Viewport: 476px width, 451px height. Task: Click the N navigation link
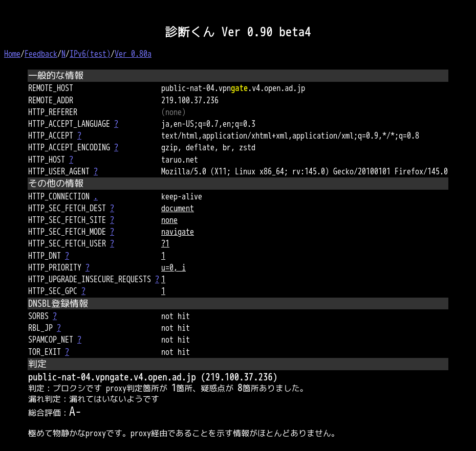63,54
